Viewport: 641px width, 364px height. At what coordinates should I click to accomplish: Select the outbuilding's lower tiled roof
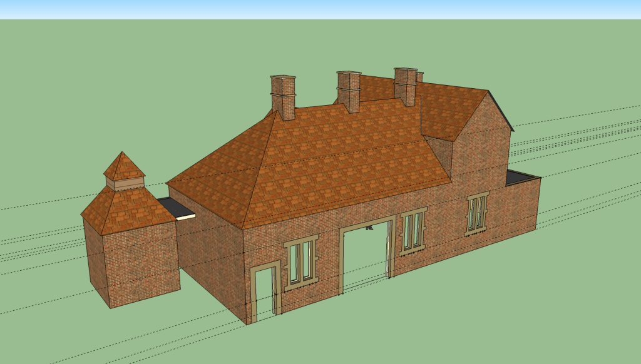coord(128,210)
